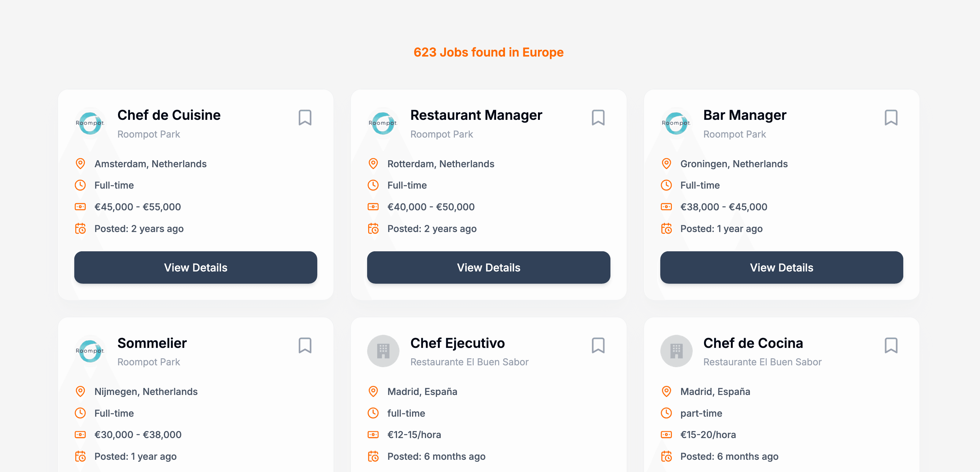The width and height of the screenshot is (980, 472).
Task: Click salary icon next to €40,000 - €50,000
Action: (x=373, y=207)
